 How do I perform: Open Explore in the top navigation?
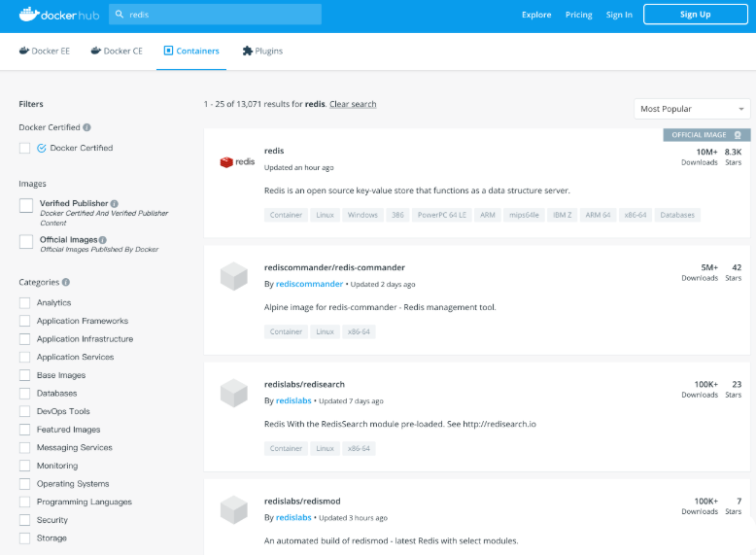coord(536,15)
